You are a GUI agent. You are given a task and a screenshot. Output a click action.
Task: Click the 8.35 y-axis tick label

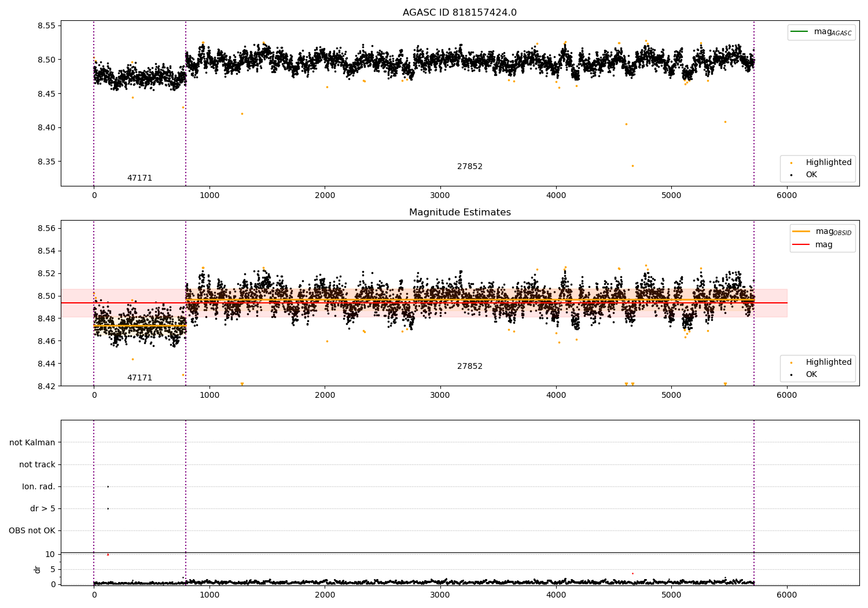click(x=46, y=162)
